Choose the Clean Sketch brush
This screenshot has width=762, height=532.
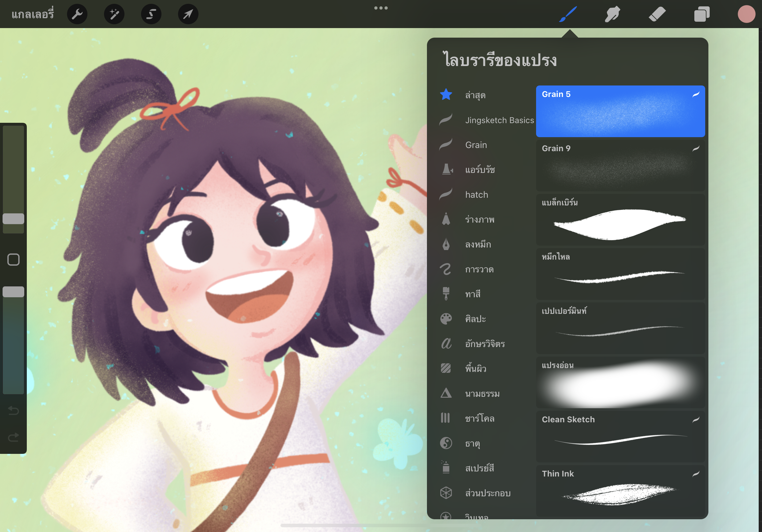(620, 436)
